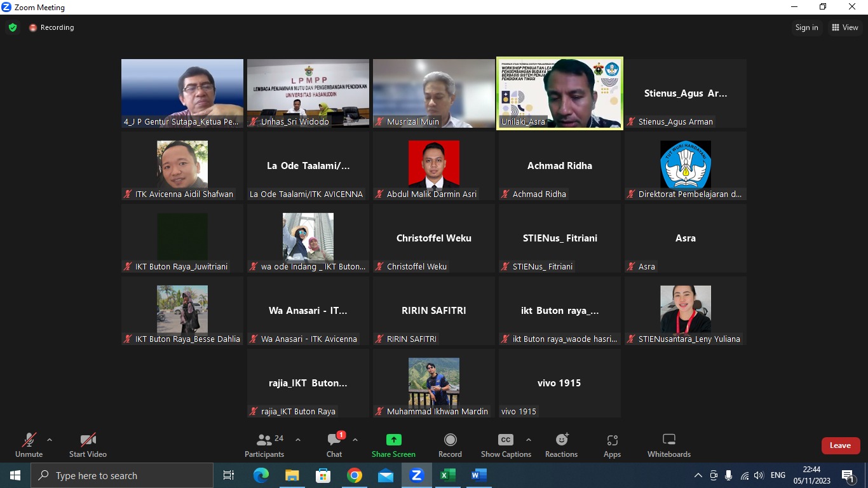Toggle Show Captions on
The height and width of the screenshot is (488, 868).
point(506,445)
